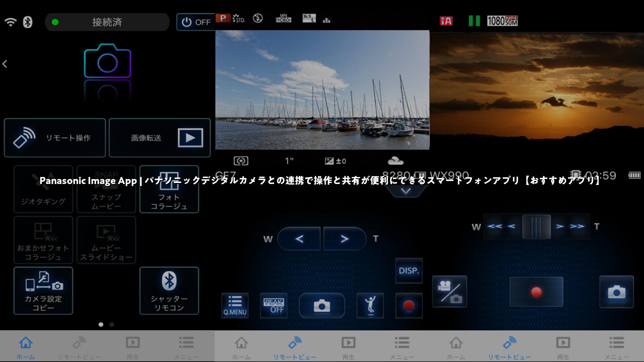Open ムービースライドショー tile

[x=106, y=240]
